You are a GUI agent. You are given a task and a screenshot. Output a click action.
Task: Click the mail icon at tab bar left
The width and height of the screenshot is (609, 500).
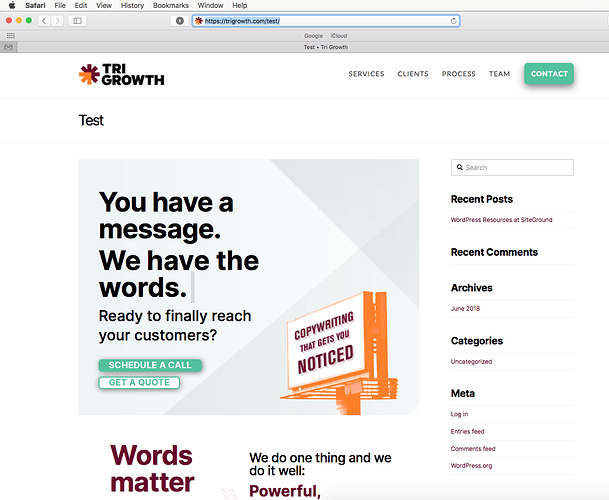pos(8,47)
